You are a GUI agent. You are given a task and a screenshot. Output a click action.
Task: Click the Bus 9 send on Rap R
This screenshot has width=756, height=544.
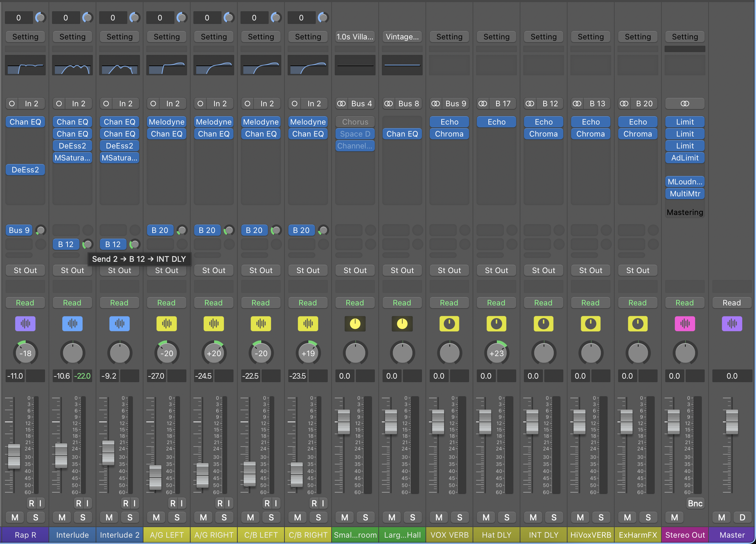pyautogui.click(x=19, y=230)
